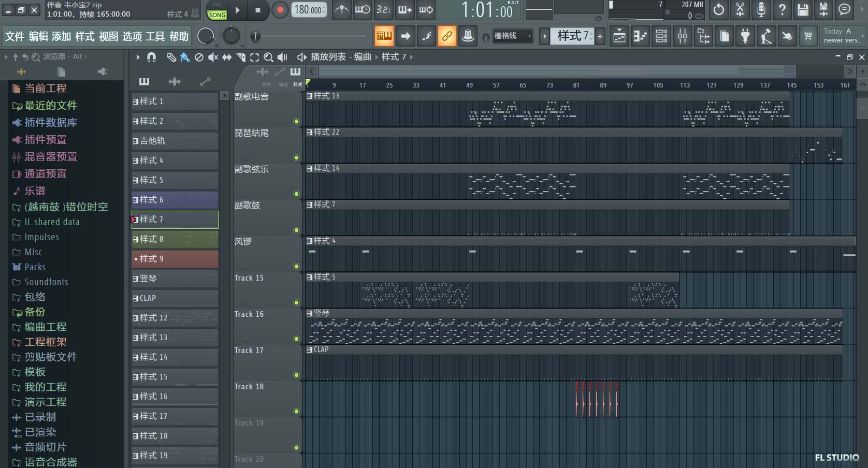Viewport: 868px width, 468px height.
Task: Choose the Select marquee tool in playlist
Action: [x=254, y=57]
